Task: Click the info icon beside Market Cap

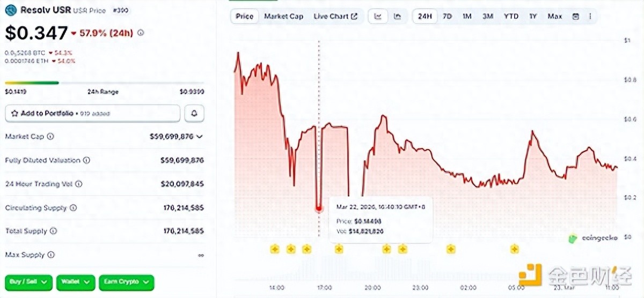Action: (x=50, y=137)
